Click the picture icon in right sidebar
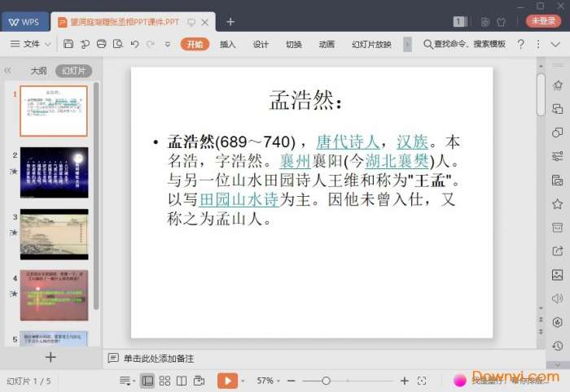 point(557,275)
